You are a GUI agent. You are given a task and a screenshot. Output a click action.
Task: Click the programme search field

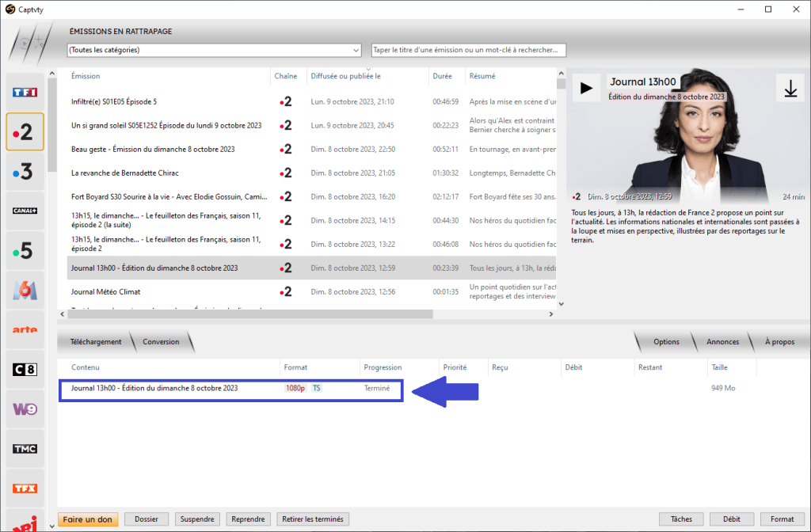pos(469,50)
